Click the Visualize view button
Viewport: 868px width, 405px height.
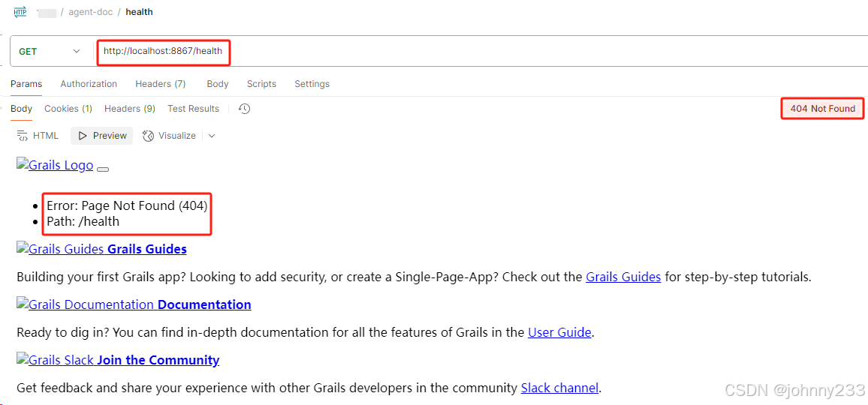[169, 136]
